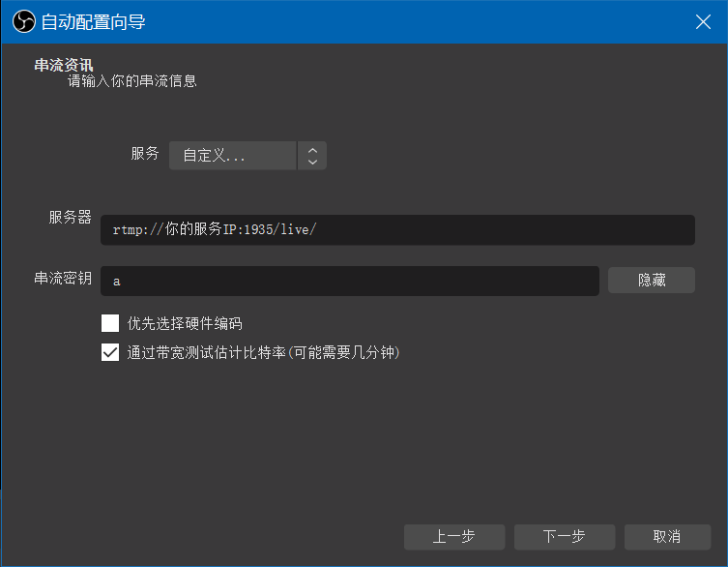Go back with 上一步 button
The width and height of the screenshot is (728, 567).
pos(454,537)
